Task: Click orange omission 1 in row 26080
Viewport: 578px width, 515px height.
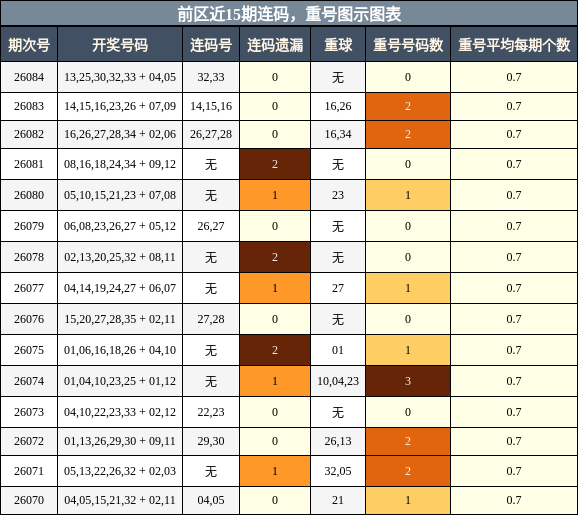Action: point(275,195)
